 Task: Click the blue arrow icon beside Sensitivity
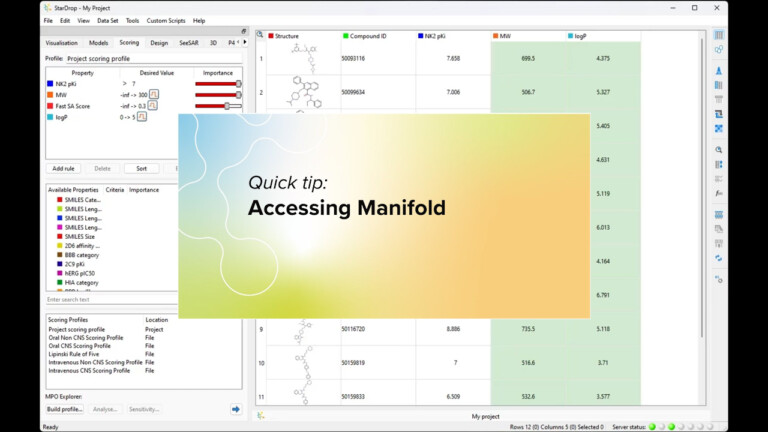click(x=235, y=409)
